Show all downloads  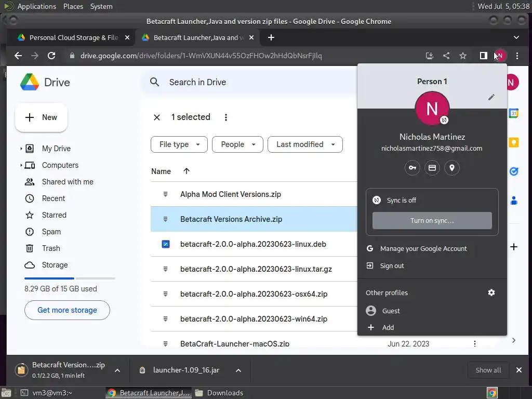[488, 370]
